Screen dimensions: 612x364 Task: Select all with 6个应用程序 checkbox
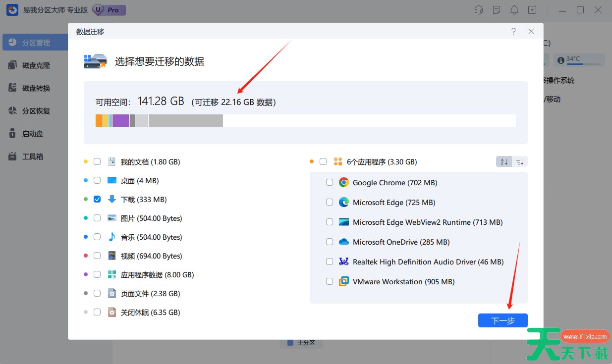pos(323,161)
